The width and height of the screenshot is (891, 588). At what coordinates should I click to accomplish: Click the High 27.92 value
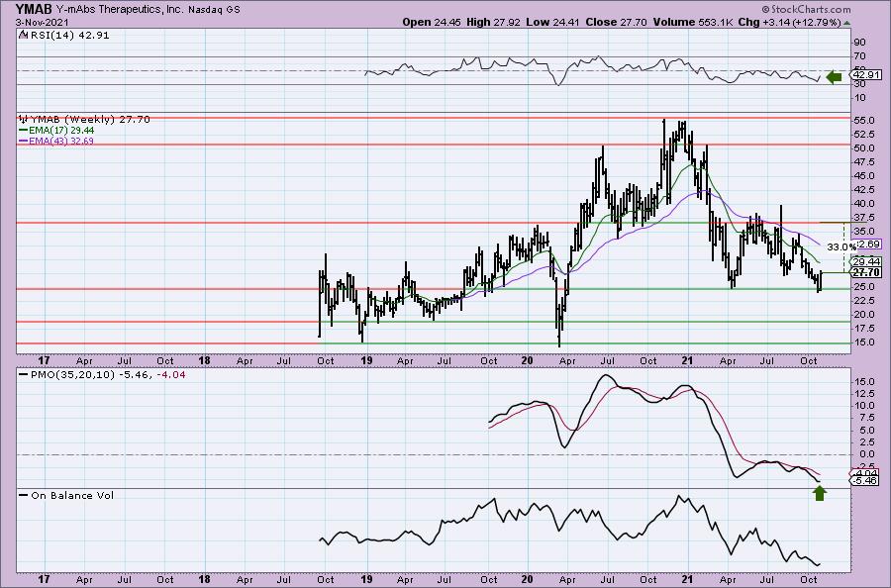pyautogui.click(x=493, y=22)
